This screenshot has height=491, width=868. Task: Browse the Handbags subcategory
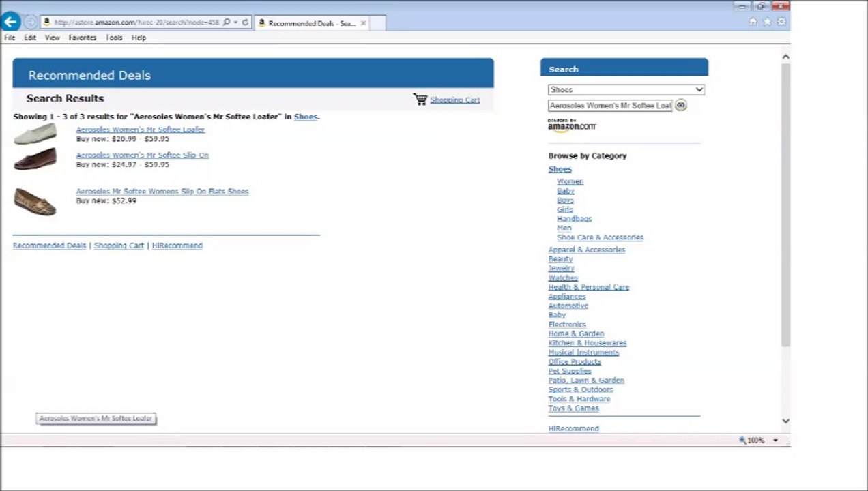[x=575, y=219]
